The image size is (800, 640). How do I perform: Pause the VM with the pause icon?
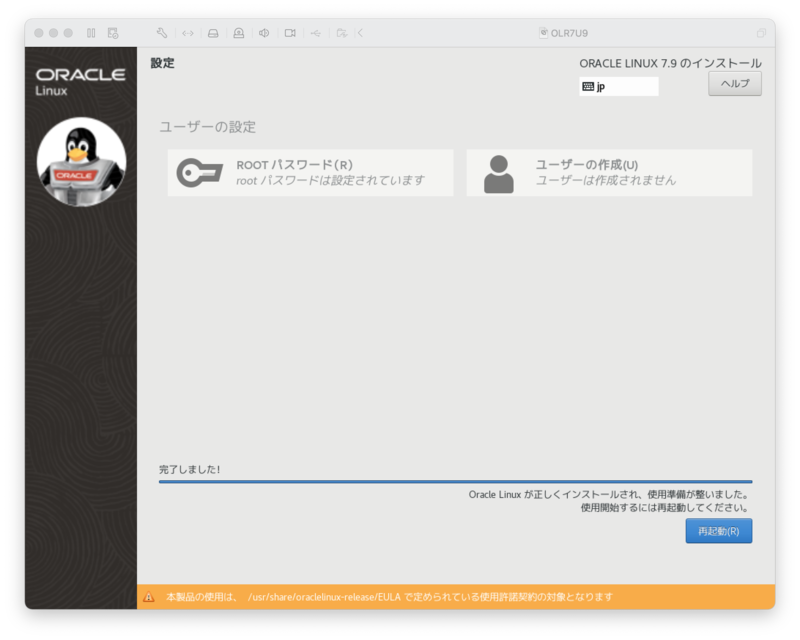[91, 33]
